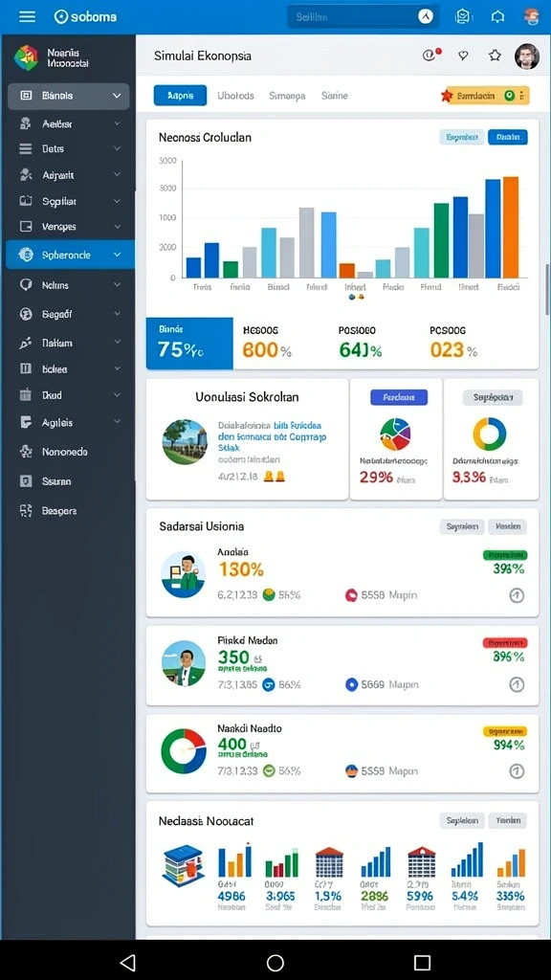Toggle the blue button in Neonosa Crolucian chart

click(507, 137)
